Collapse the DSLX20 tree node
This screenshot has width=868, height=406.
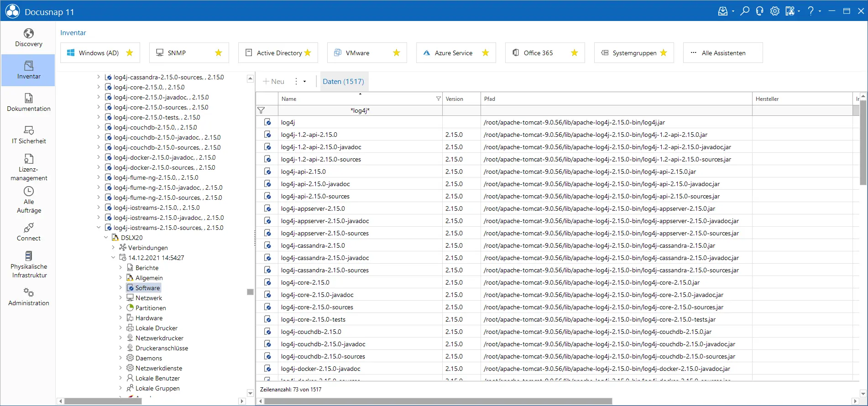click(x=106, y=238)
